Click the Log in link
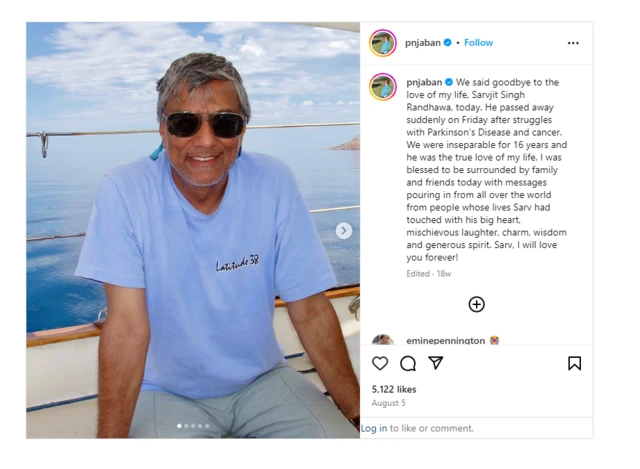The height and width of the screenshot is (469, 640). [374, 428]
